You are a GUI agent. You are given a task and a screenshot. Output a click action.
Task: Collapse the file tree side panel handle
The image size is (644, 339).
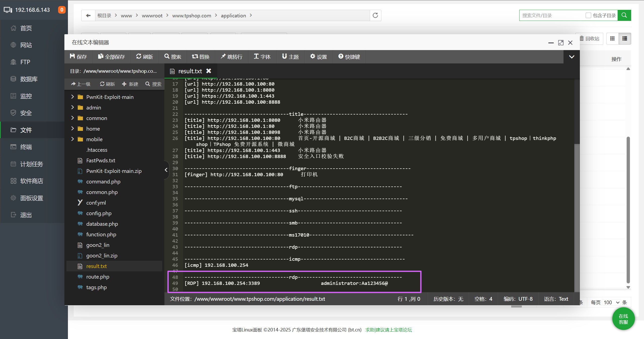pos(166,170)
